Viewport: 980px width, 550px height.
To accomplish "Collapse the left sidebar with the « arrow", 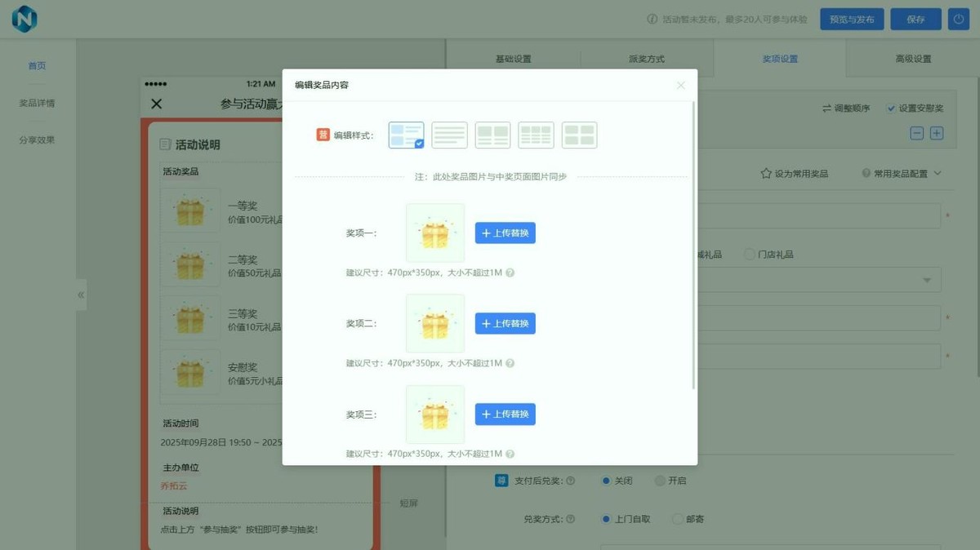I will 80,295.
